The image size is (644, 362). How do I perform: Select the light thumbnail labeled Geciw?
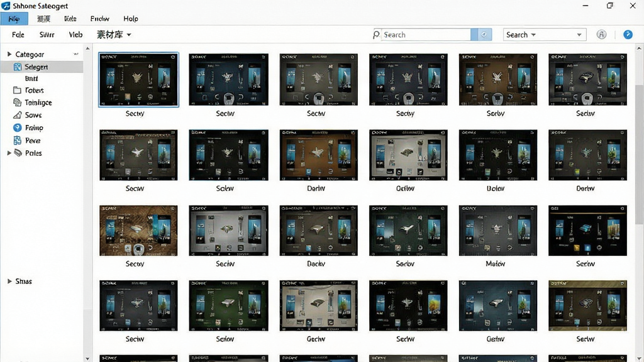coord(318,306)
